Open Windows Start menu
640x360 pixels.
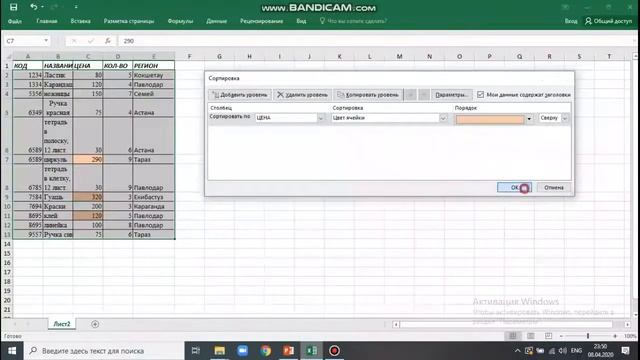coord(12,351)
